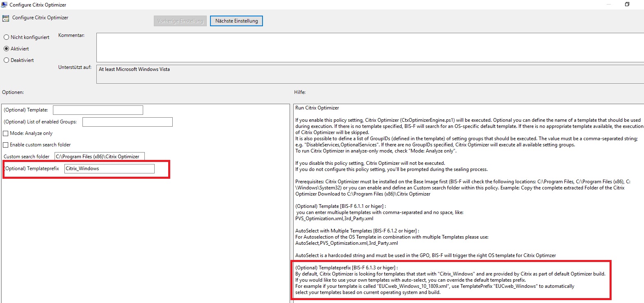Click the '(Optional) List of enabled Groups:' label

[40, 122]
